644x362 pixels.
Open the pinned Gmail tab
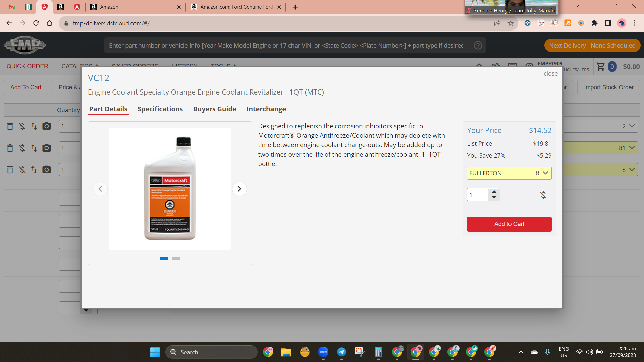coord(12,7)
